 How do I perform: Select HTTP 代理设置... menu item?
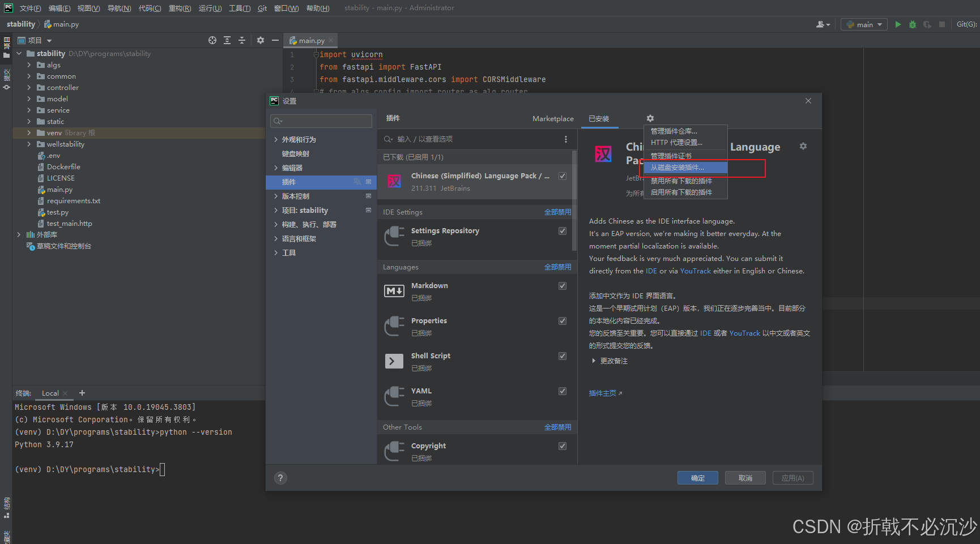tap(685, 143)
